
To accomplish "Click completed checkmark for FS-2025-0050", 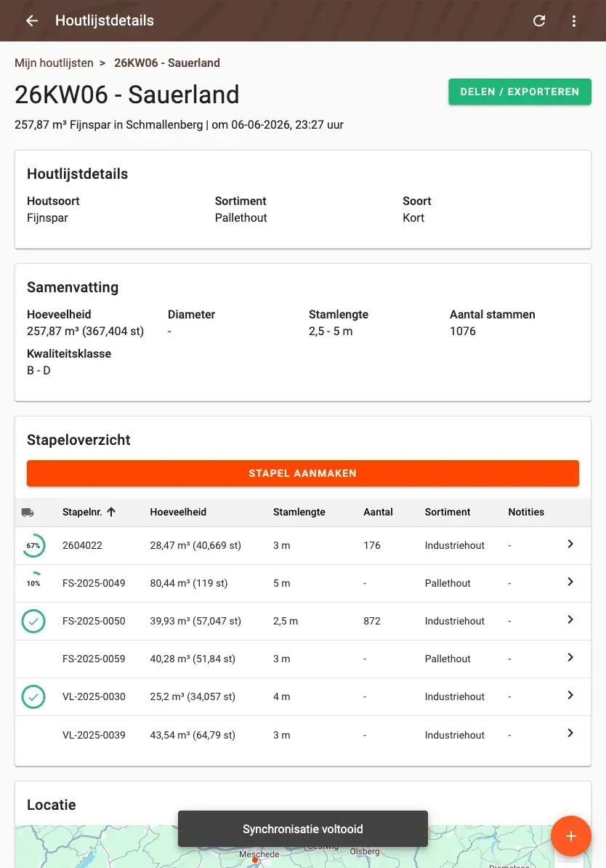I will (33, 621).
